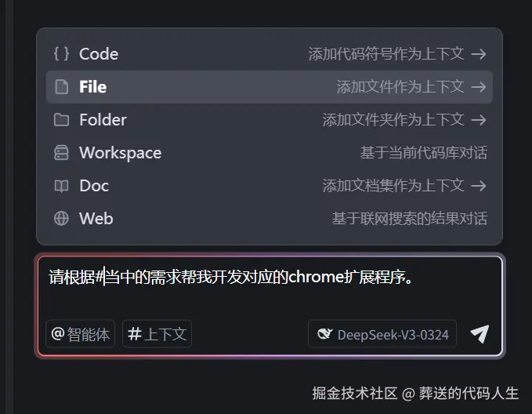
Task: Click the @智能体 agent button
Action: [80, 334]
